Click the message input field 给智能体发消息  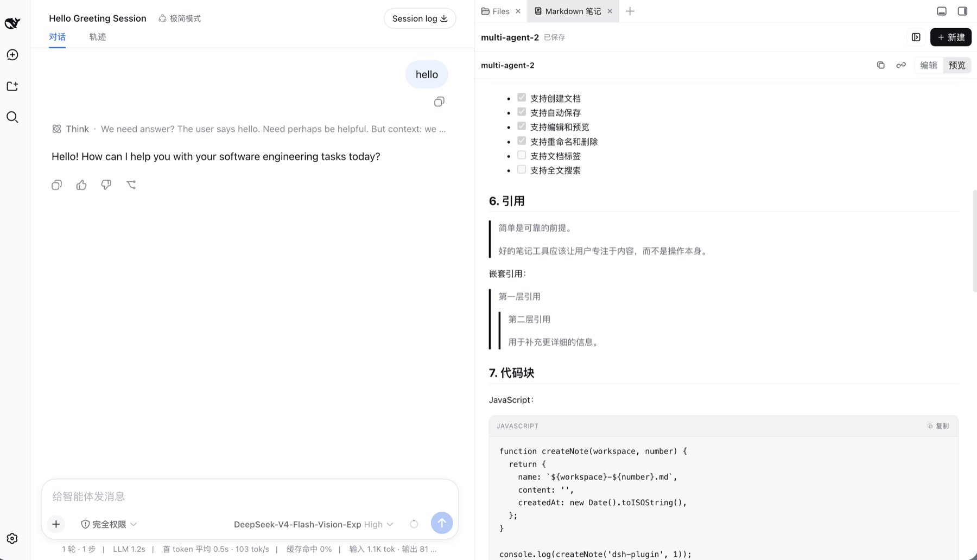[250, 497]
